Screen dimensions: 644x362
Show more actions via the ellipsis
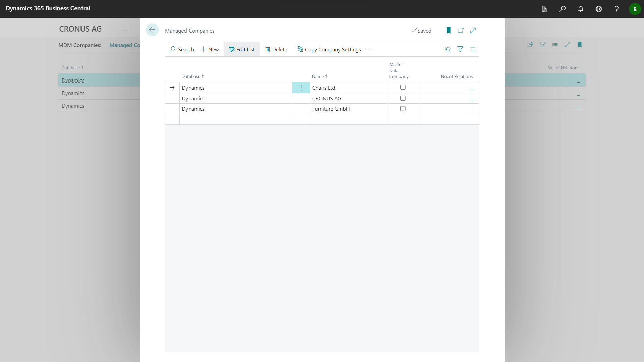(x=369, y=49)
